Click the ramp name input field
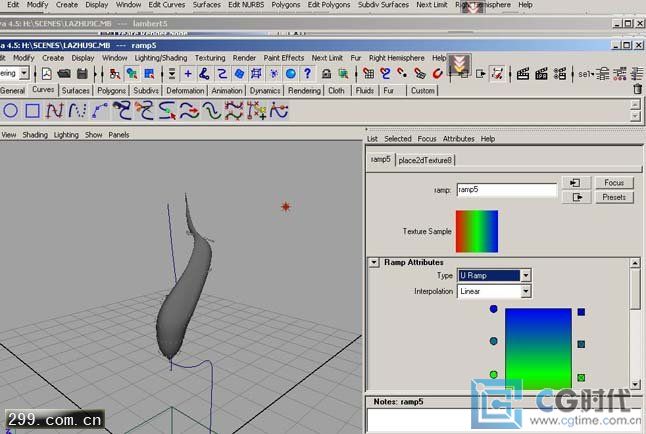Screen dimensions: 646x434 tap(506, 190)
